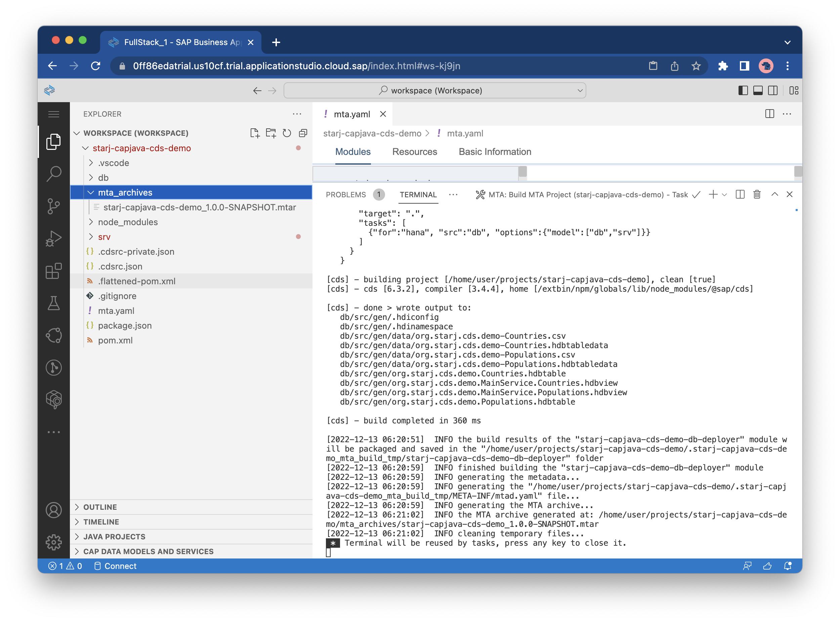The image size is (840, 623).
Task: Open the Source Control view
Action: (53, 206)
